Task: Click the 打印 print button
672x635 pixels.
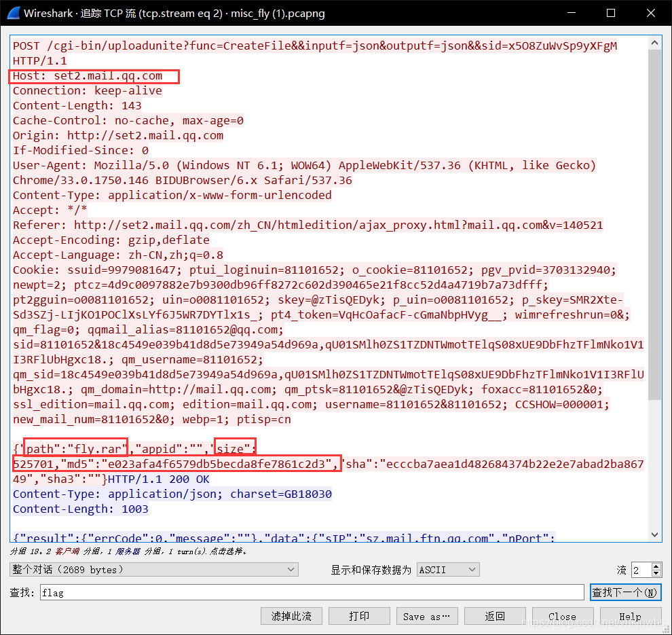Action: [359, 616]
